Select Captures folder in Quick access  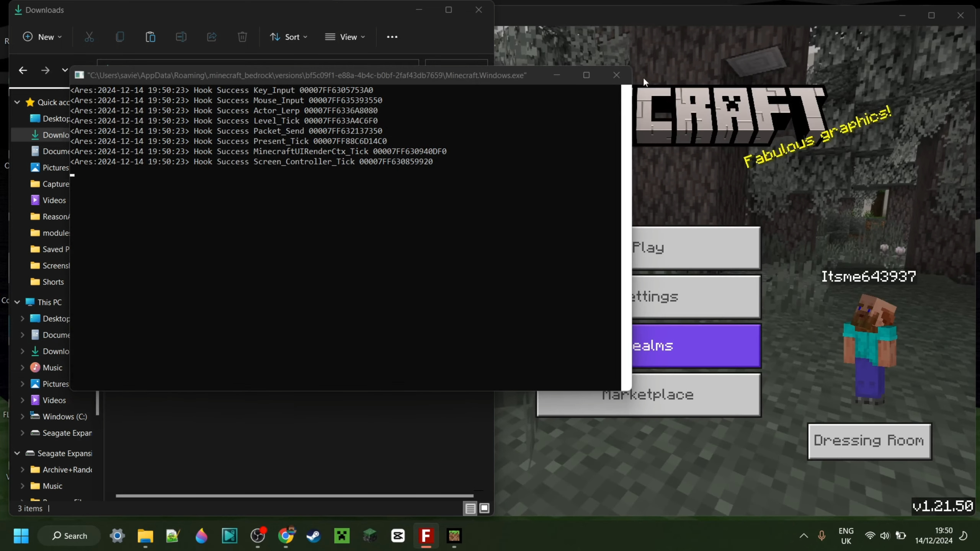[50, 184]
